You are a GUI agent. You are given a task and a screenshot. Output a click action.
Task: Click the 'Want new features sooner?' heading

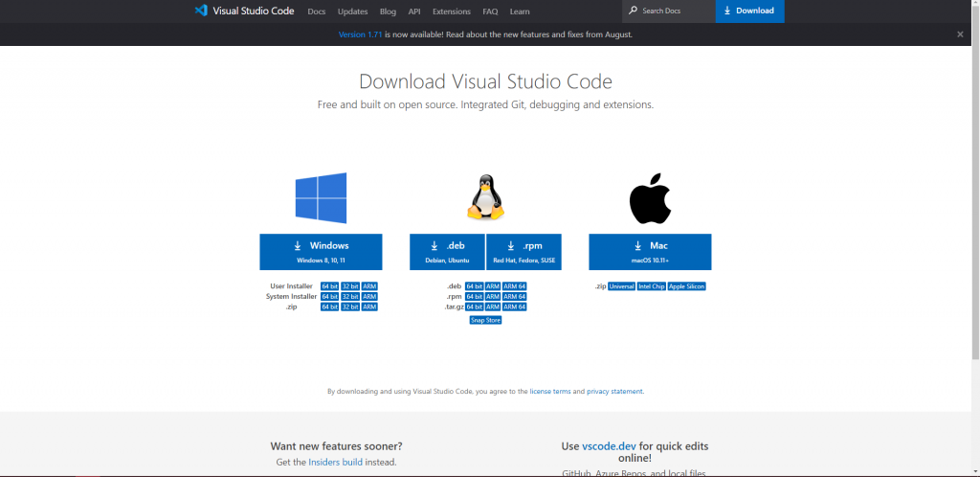pyautogui.click(x=336, y=446)
